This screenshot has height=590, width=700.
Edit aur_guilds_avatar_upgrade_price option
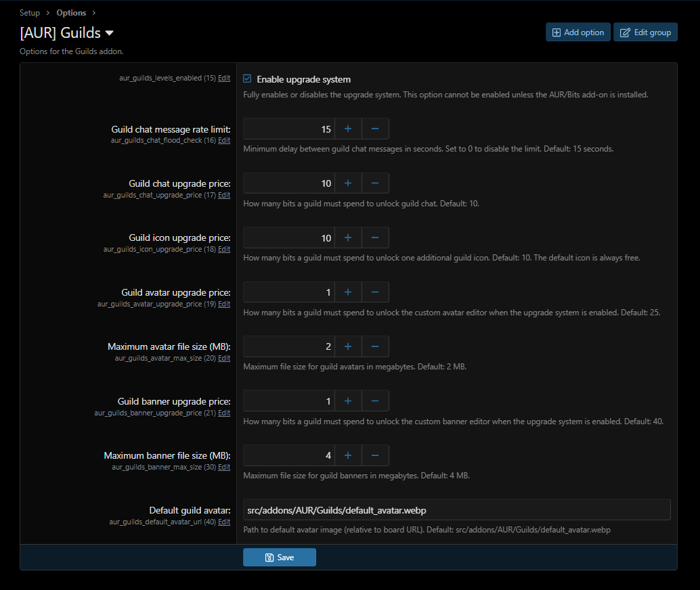[224, 304]
